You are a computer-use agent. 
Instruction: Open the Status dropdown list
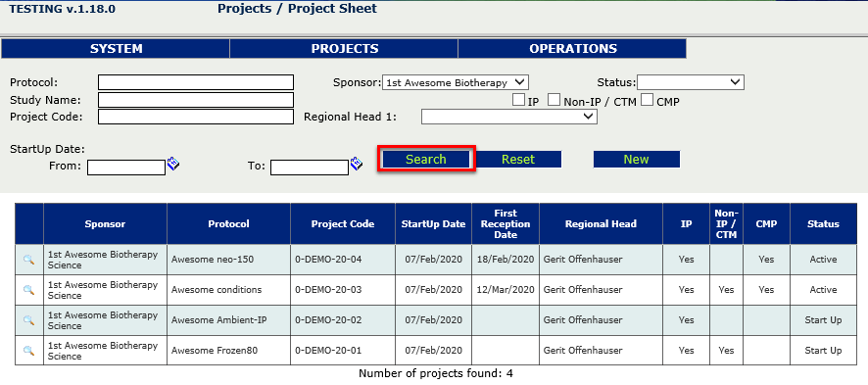tap(691, 82)
